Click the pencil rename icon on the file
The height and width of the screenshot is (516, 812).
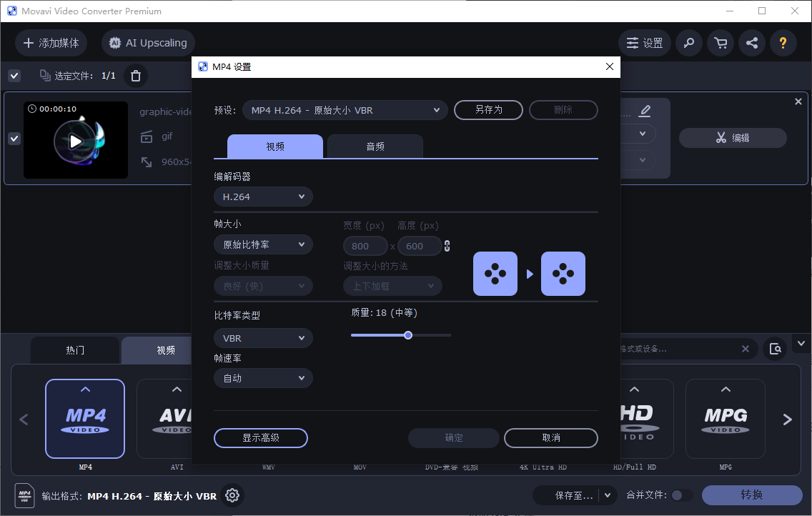point(644,111)
